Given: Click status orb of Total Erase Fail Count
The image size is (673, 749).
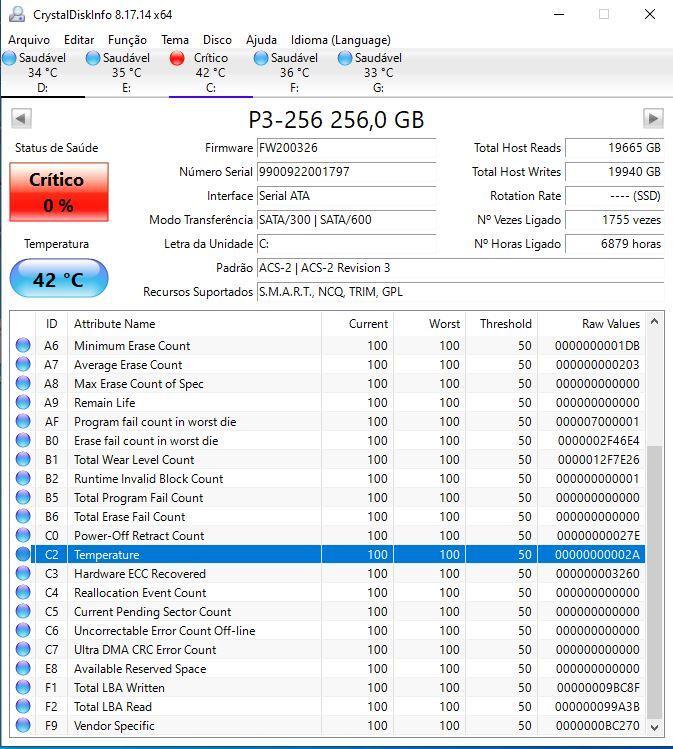Looking at the screenshot, I should click(x=23, y=516).
